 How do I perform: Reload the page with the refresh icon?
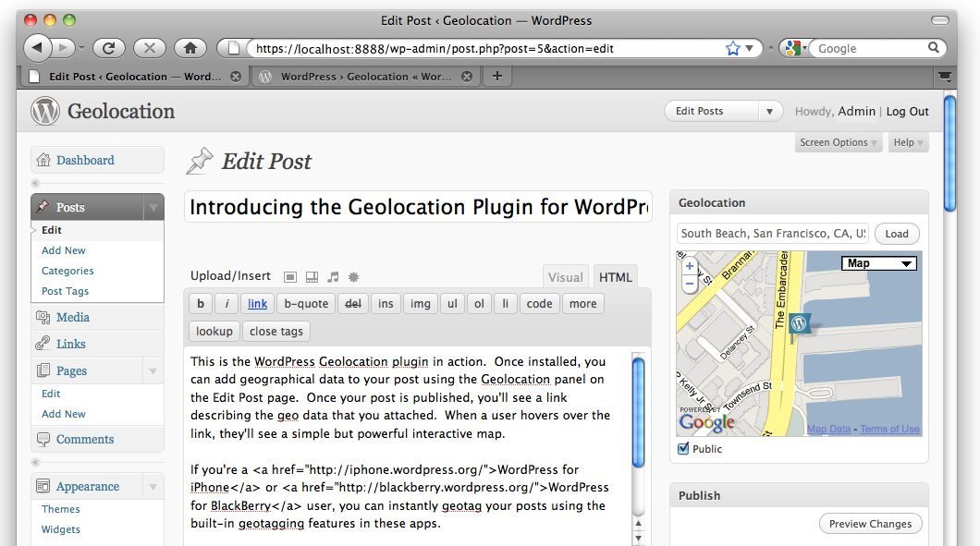click(x=109, y=48)
